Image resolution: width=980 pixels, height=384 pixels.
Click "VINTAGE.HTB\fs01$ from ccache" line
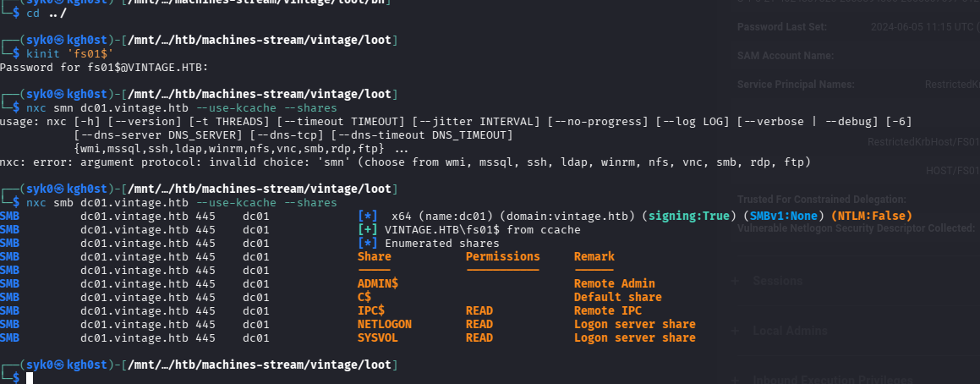point(483,229)
